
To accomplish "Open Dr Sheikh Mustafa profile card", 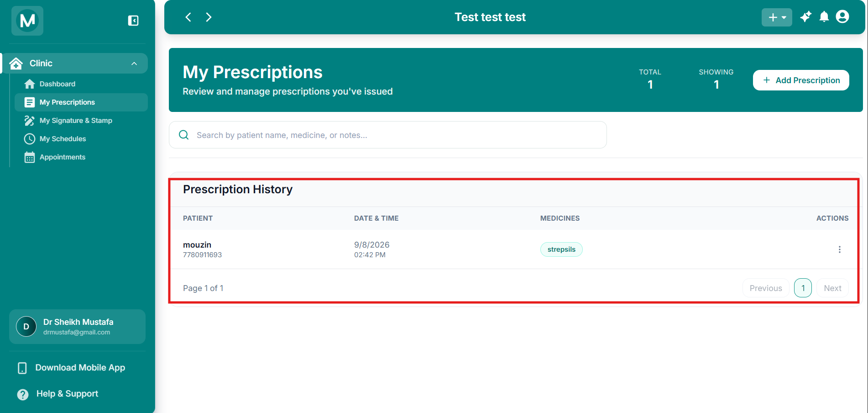I will pyautogui.click(x=77, y=327).
